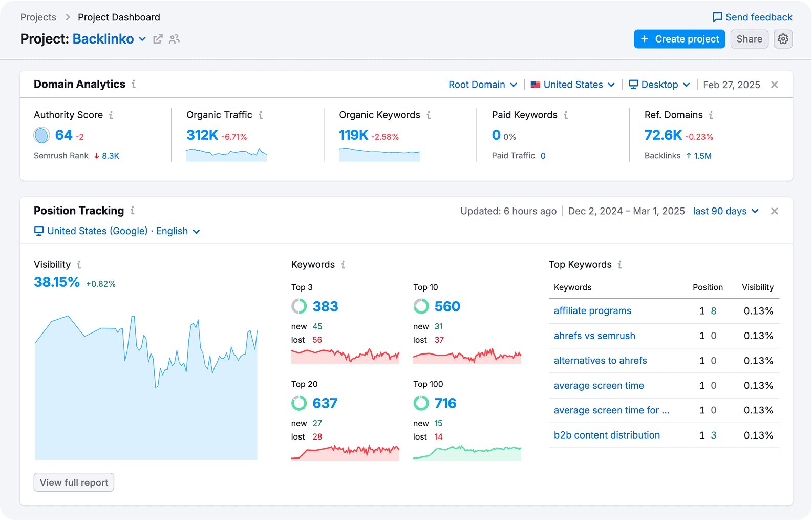Click View full report button

coord(74,482)
